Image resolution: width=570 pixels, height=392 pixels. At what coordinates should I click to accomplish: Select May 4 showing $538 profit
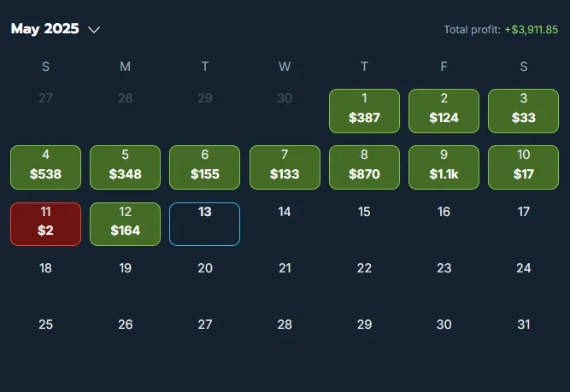(x=46, y=167)
